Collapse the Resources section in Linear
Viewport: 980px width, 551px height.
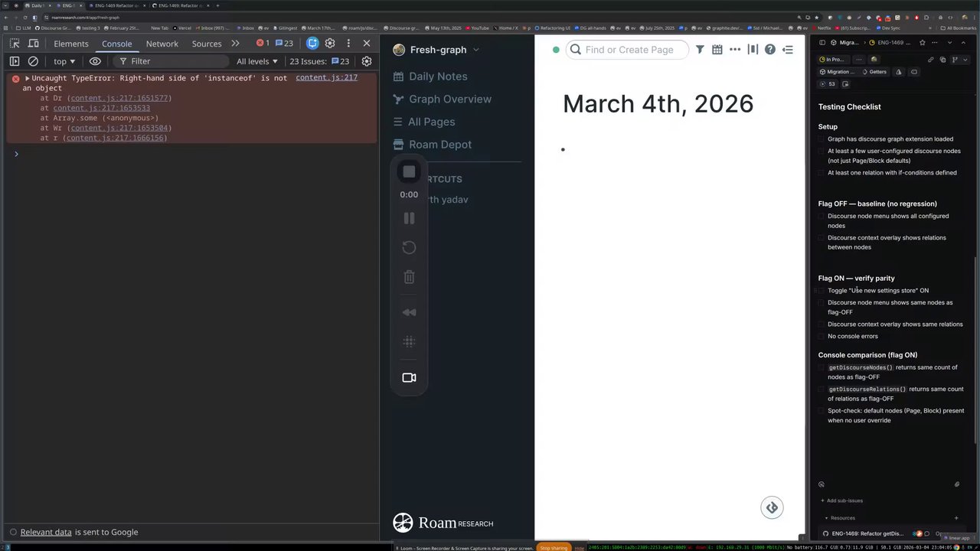pos(838,518)
